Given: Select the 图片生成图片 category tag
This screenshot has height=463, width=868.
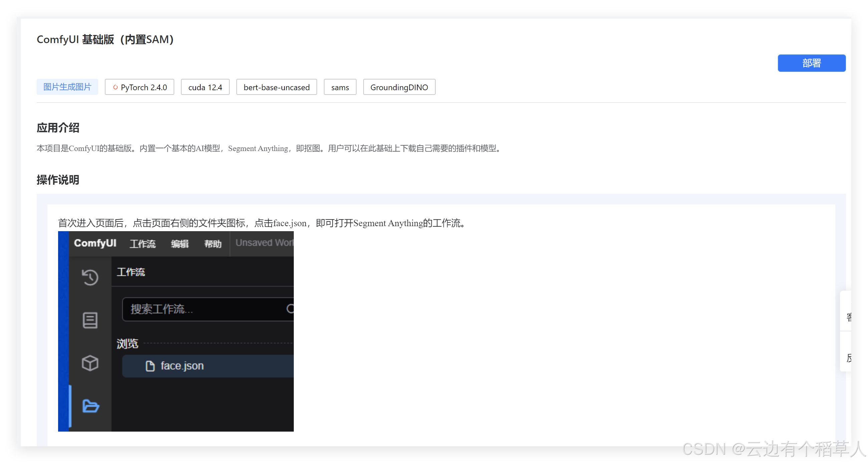Looking at the screenshot, I should tap(67, 87).
